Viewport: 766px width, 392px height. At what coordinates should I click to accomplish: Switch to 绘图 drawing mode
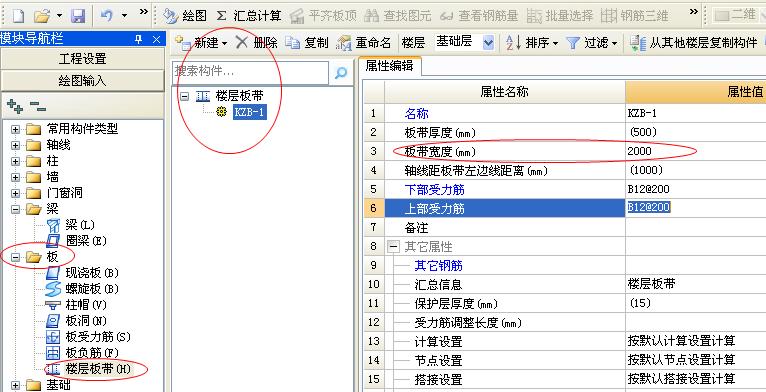pyautogui.click(x=185, y=16)
